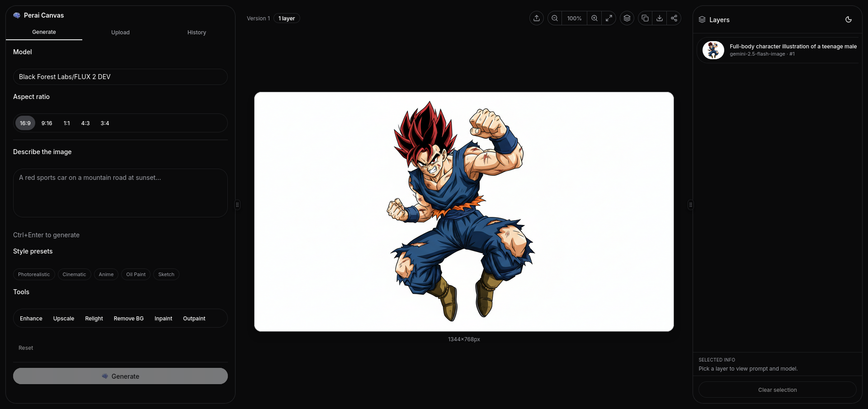Viewport: 868px width, 409px height.
Task: Click the 1 layer badge
Action: tap(287, 19)
